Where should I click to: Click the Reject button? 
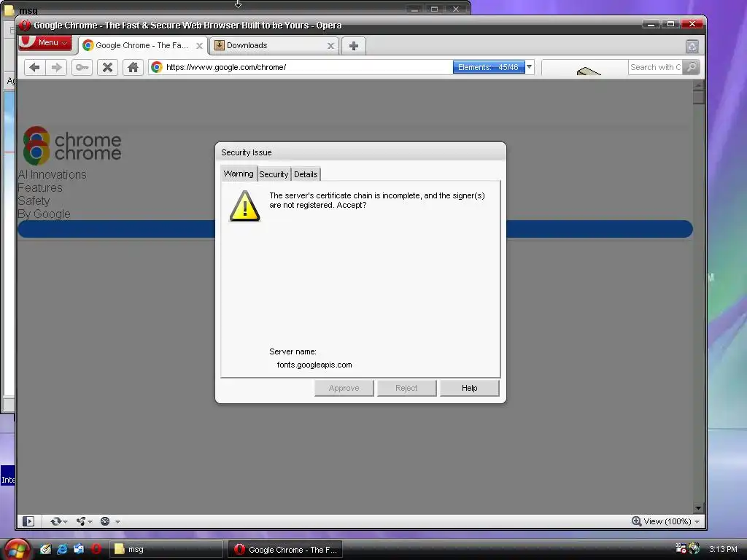[x=406, y=388]
